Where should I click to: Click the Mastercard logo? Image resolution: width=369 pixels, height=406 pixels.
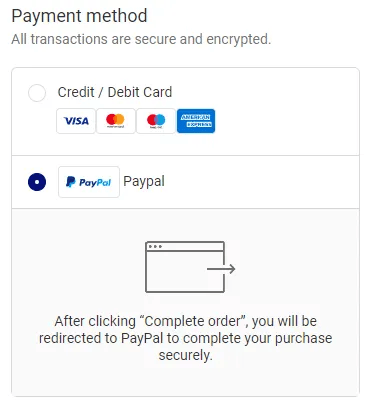pos(116,121)
